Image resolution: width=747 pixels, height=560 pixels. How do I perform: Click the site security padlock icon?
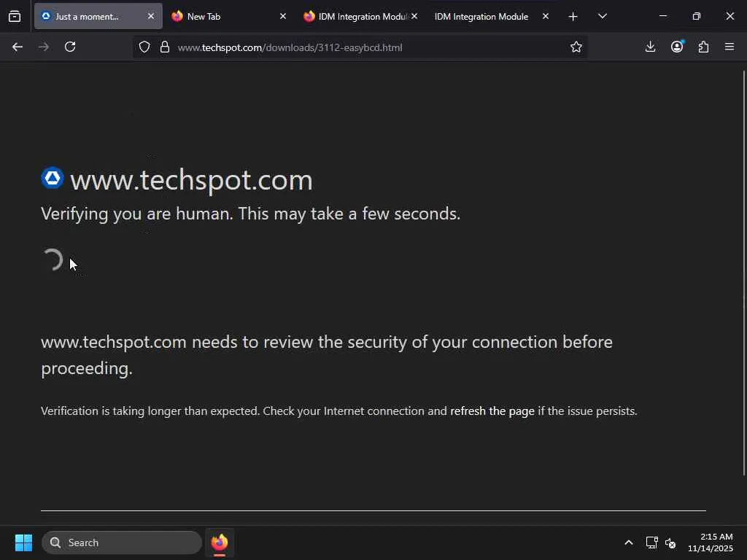pos(165,47)
